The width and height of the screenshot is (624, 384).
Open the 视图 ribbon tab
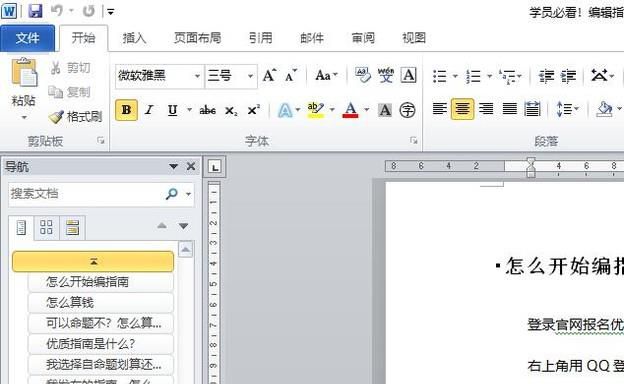point(414,38)
